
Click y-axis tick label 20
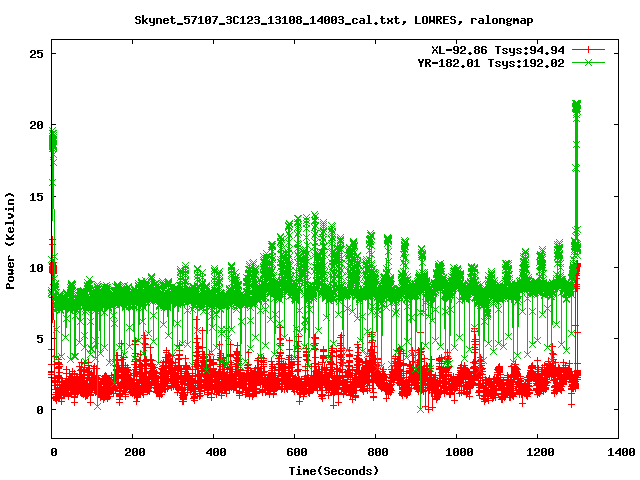pos(36,125)
